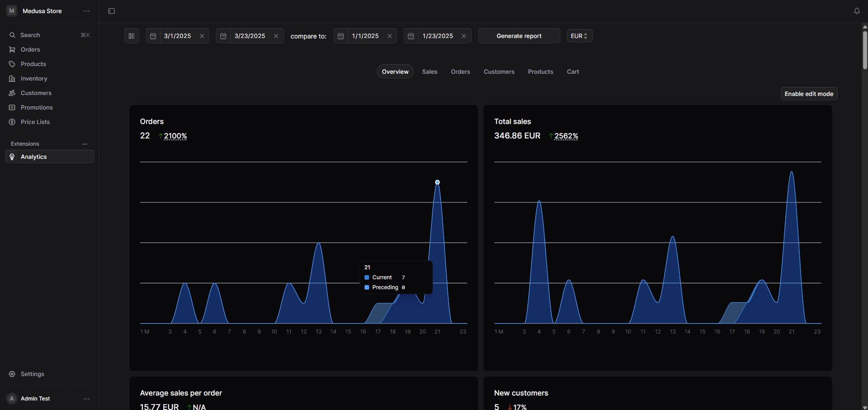
Task: Clear the 3/23/2025 end date
Action: click(x=276, y=36)
